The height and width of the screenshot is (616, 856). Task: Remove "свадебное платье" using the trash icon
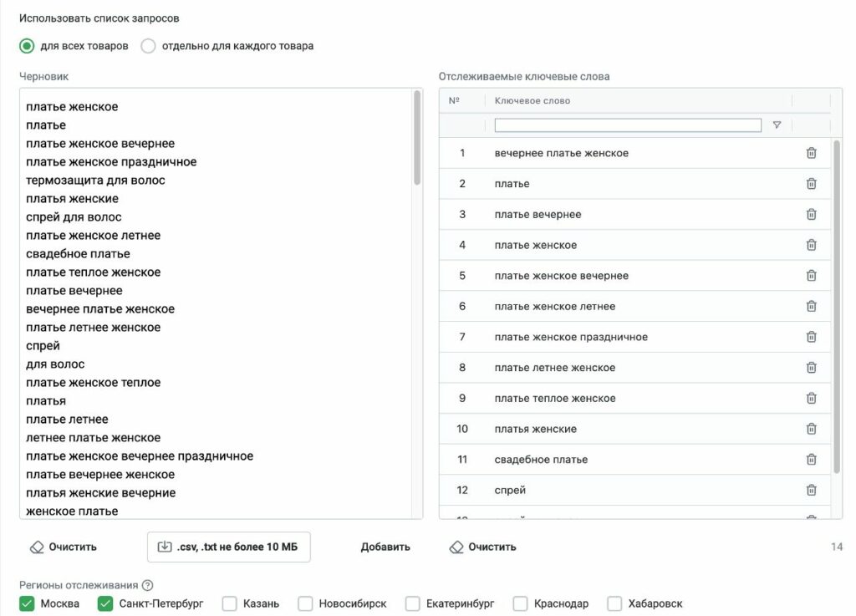811,459
